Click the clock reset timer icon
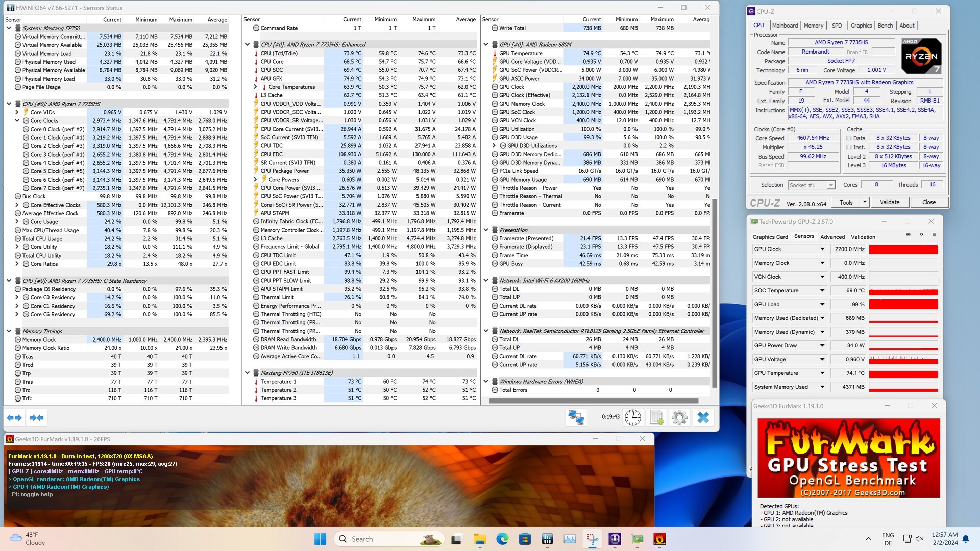 pyautogui.click(x=632, y=417)
